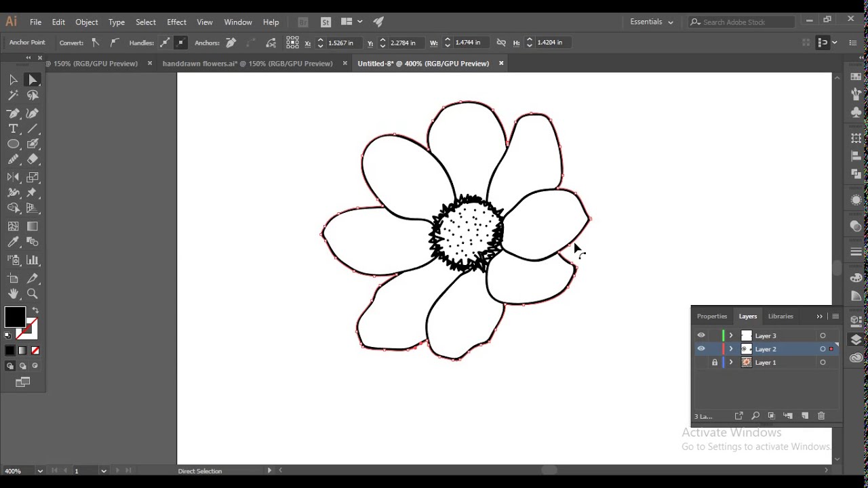Viewport: 868px width, 488px height.
Task: Open the Layers panel options menu
Action: (x=835, y=317)
